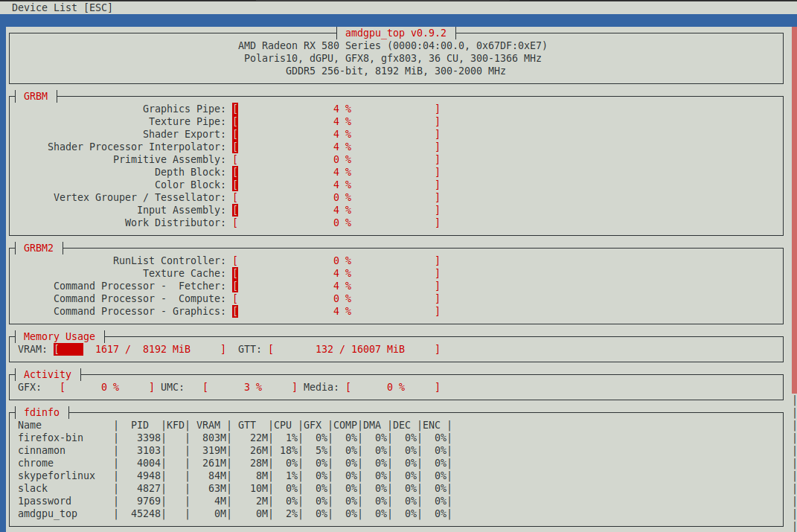
Task: Click the 1password process entry
Action: tap(43, 501)
